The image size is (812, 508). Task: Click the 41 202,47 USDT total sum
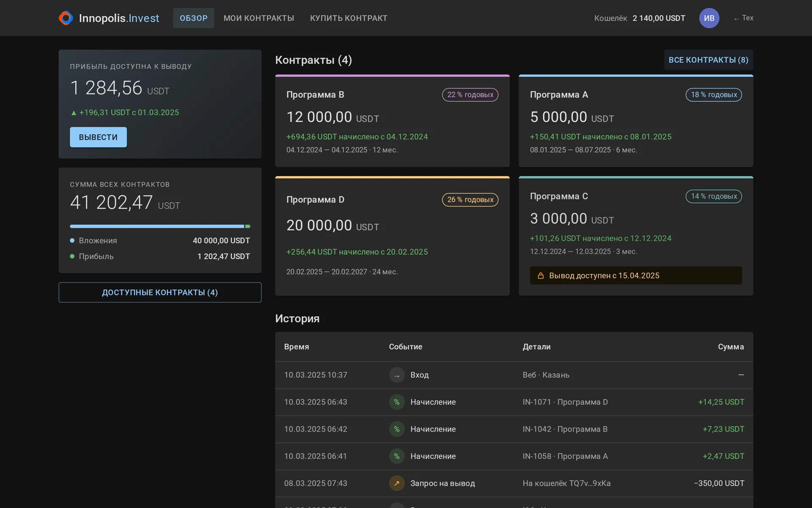click(125, 202)
